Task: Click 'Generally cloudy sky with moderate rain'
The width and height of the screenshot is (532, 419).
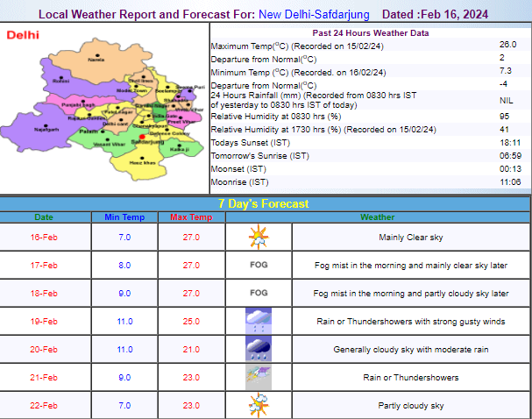Action: click(411, 350)
